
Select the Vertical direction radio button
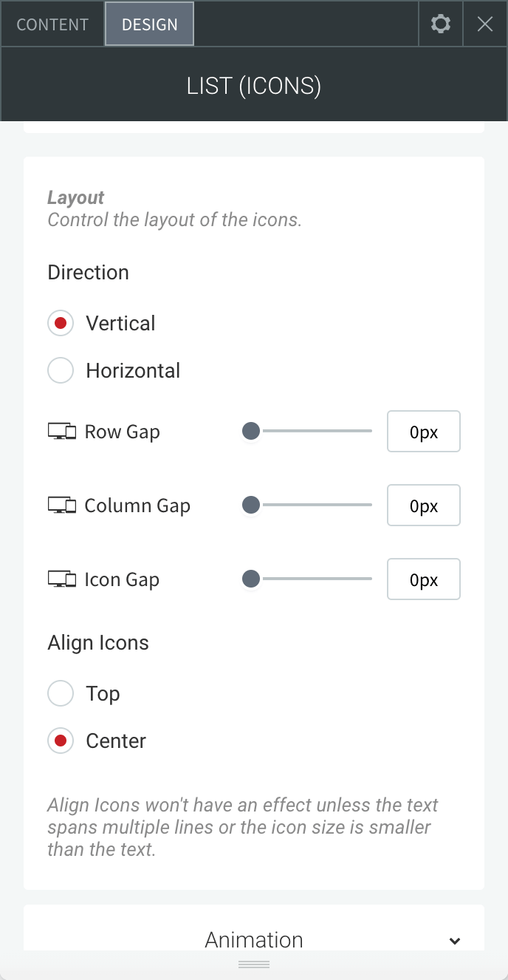pos(61,323)
